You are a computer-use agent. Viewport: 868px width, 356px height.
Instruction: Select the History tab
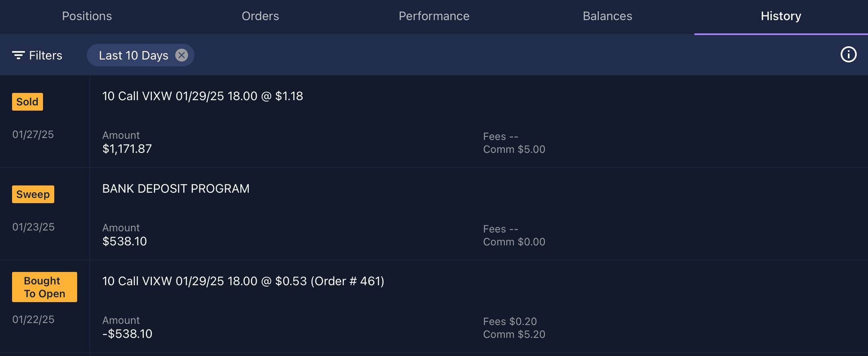click(x=781, y=16)
